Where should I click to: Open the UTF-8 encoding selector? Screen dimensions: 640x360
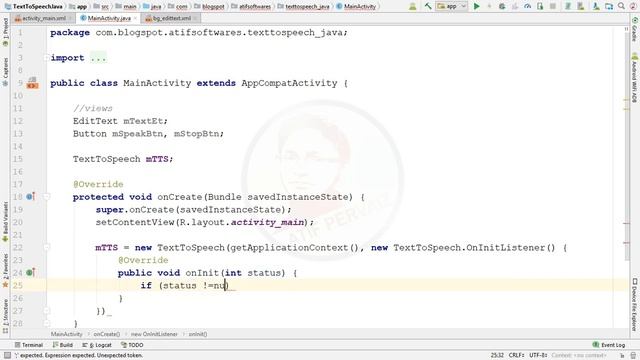coord(538,356)
